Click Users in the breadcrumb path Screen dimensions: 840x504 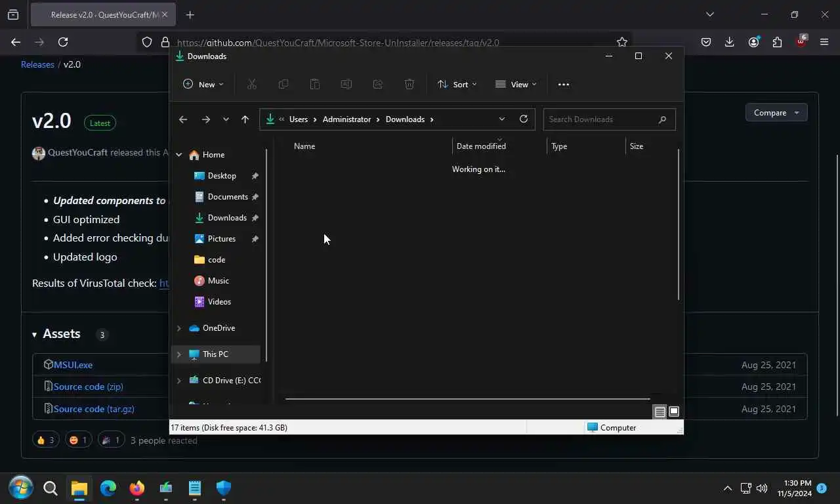point(299,119)
